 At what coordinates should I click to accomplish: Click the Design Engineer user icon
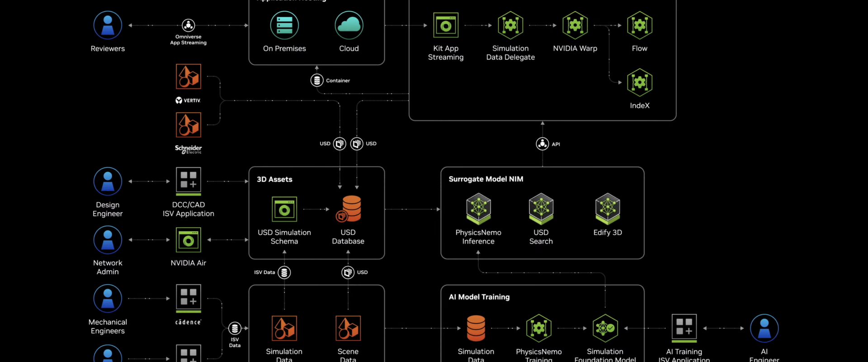click(x=108, y=181)
